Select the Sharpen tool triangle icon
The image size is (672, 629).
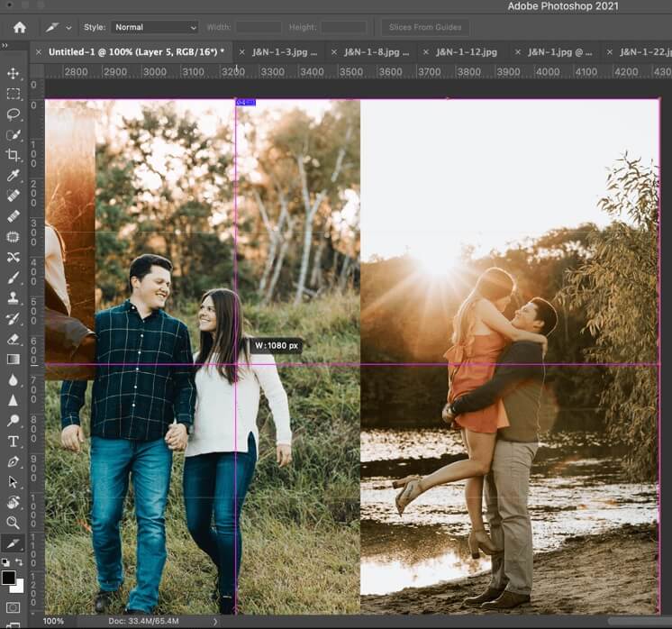pyautogui.click(x=14, y=400)
